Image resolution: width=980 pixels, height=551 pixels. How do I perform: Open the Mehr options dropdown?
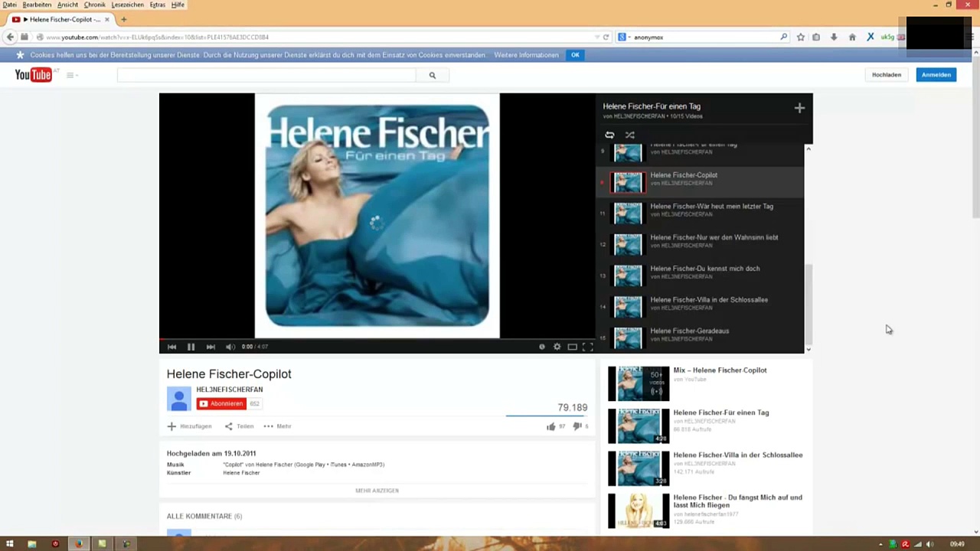point(277,426)
